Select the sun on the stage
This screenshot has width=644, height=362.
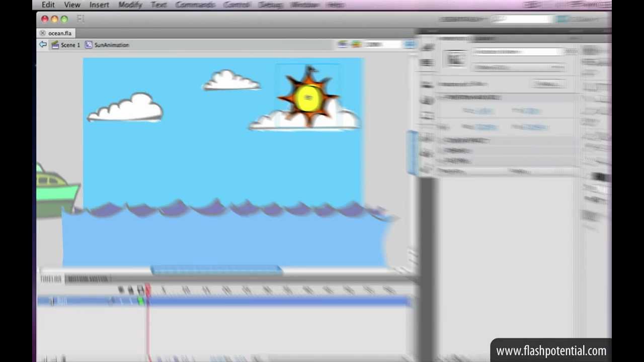coord(308,97)
